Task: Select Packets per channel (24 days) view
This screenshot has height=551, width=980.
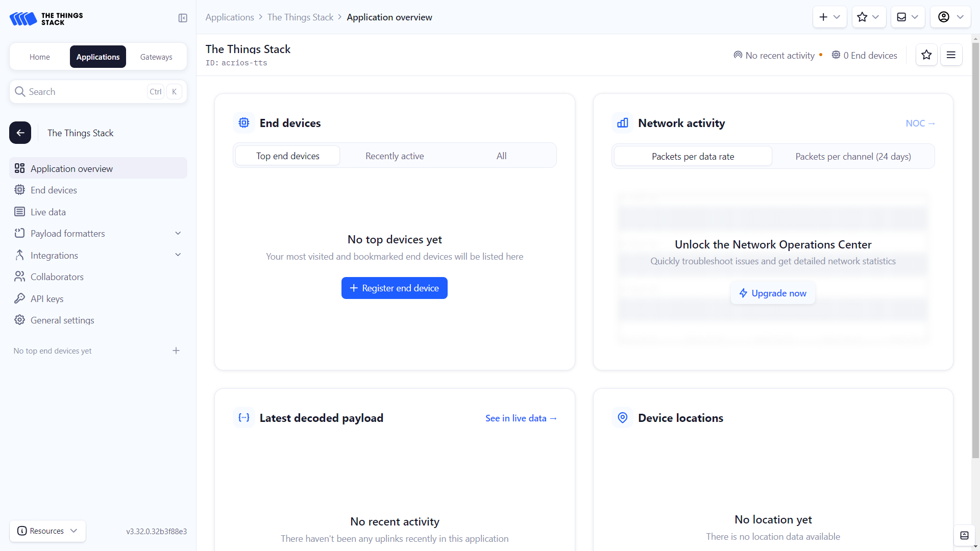Action: [x=853, y=157]
